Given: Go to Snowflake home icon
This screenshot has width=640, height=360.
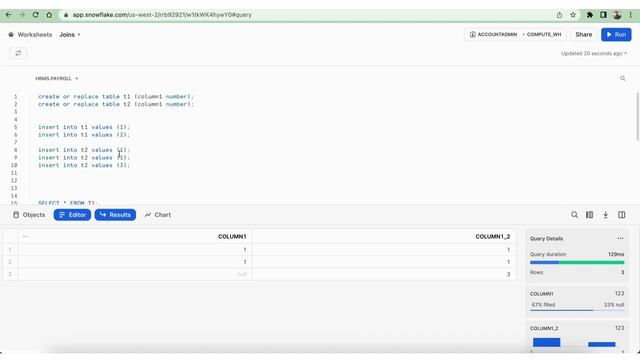Looking at the screenshot, I should 11,35.
